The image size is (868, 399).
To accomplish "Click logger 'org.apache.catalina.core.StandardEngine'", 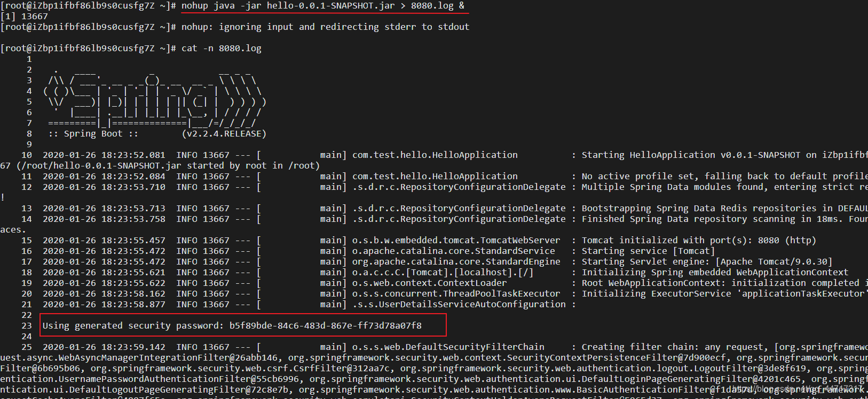I will tap(456, 261).
